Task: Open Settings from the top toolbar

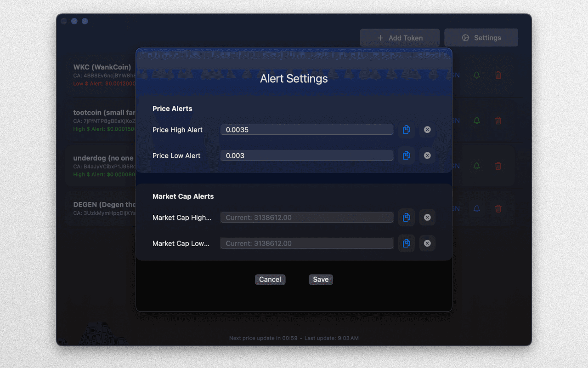Action: (481, 37)
